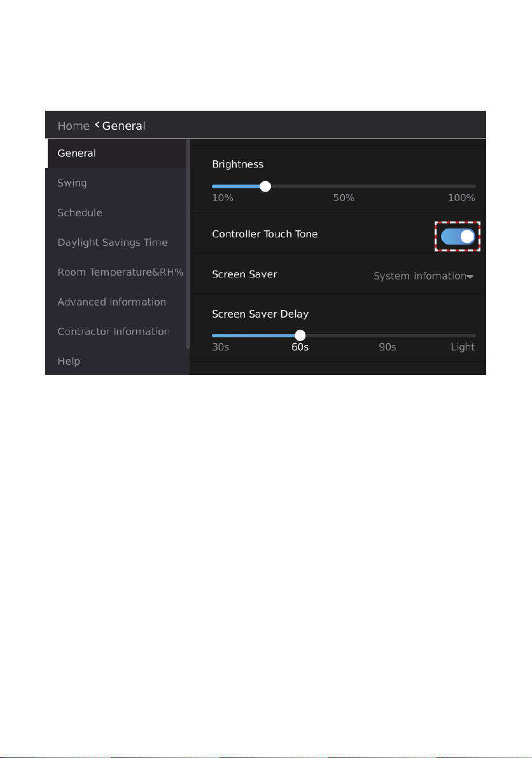Click the 60s delay label
Image resolution: width=532 pixels, height=758 pixels.
click(x=300, y=347)
